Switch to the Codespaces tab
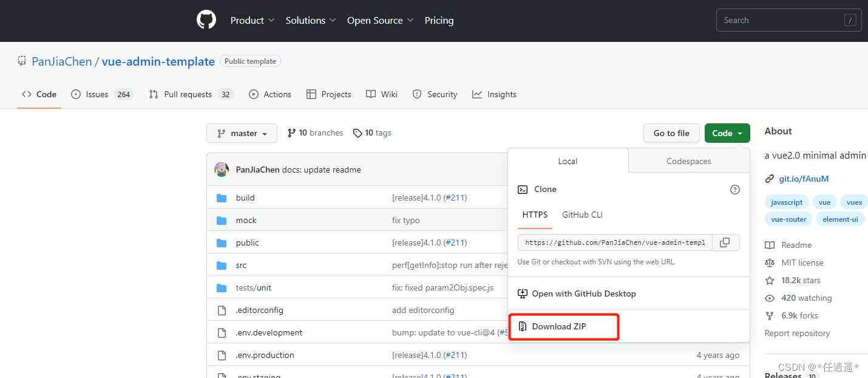Viewport: 868px width, 378px height. pos(689,161)
